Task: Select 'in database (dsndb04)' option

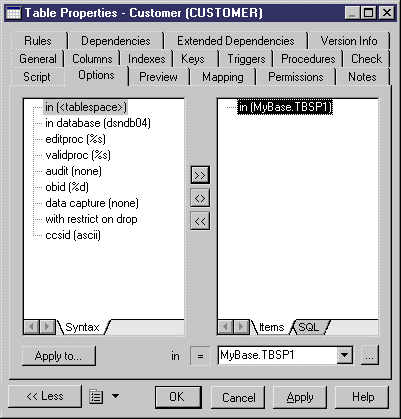Action: [98, 123]
